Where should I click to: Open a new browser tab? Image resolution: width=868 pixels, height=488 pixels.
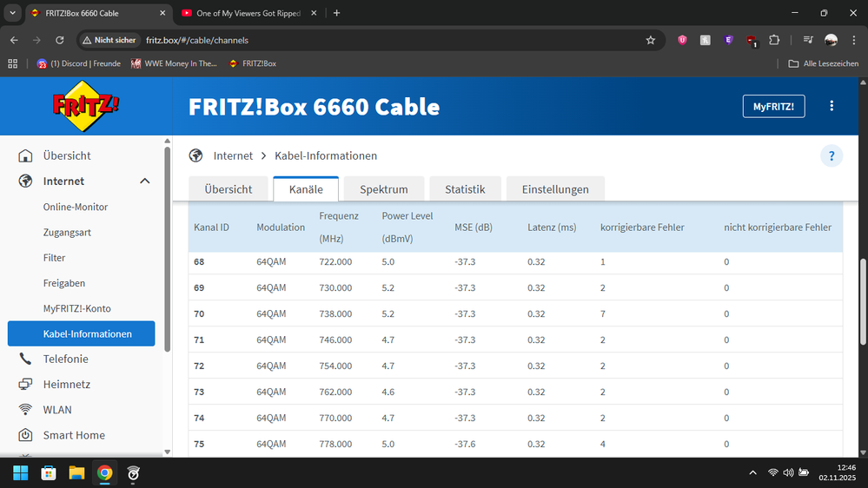point(336,13)
